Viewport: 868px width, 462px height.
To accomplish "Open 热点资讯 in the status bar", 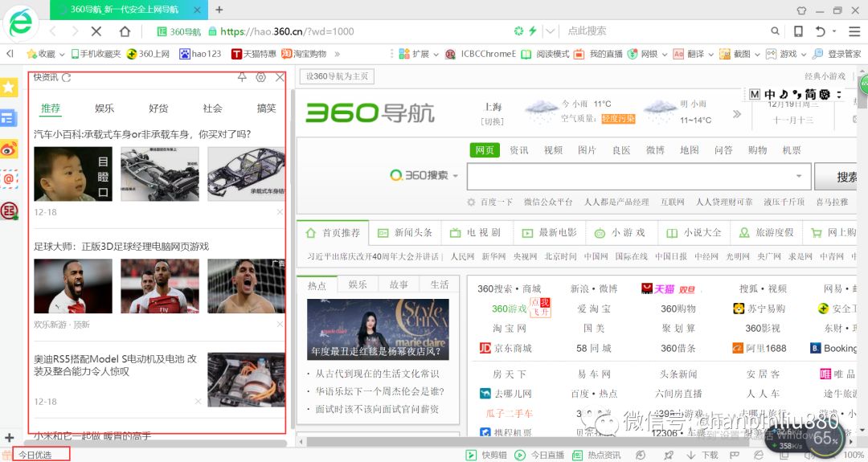I will point(596,456).
